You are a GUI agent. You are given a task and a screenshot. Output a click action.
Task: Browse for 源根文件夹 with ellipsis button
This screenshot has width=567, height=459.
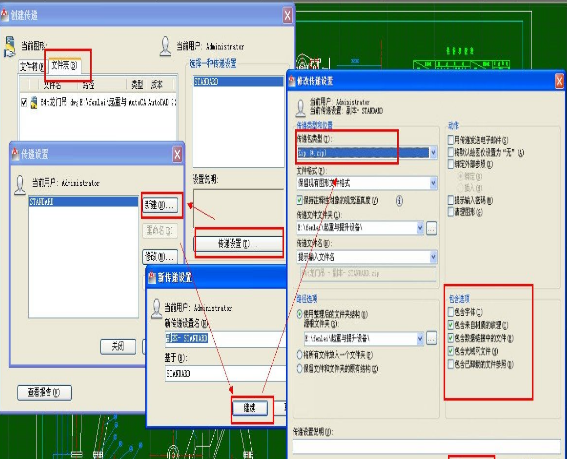tap(431, 339)
